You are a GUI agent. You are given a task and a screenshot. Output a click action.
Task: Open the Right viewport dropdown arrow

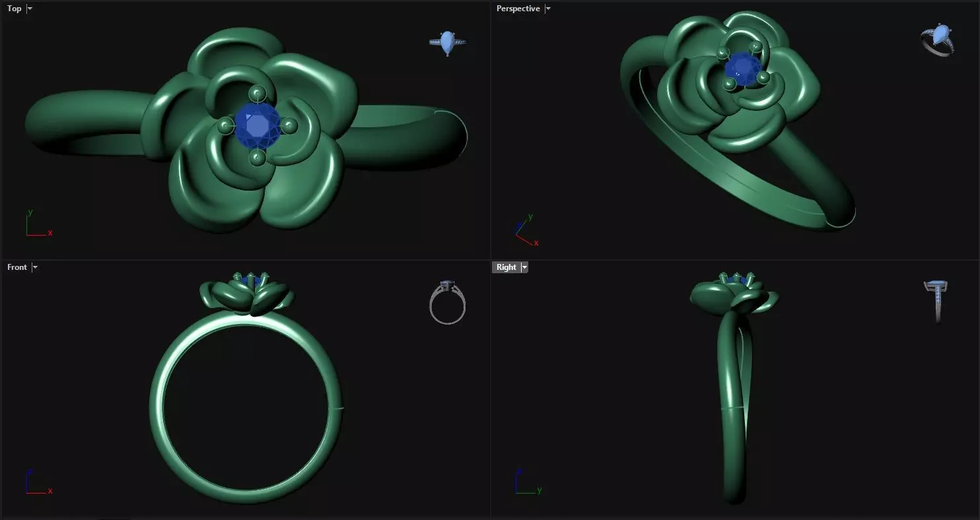(x=524, y=267)
